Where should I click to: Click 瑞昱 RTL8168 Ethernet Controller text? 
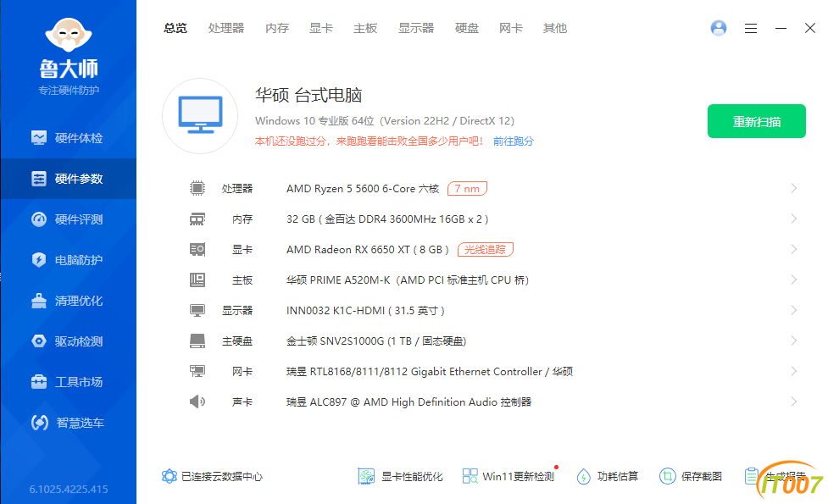pyautogui.click(x=430, y=372)
